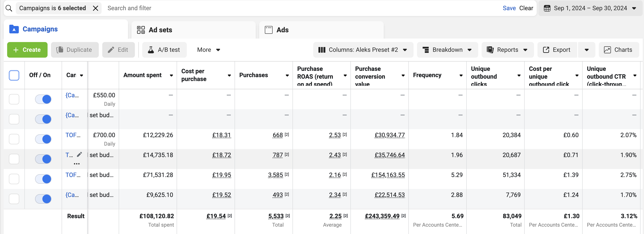Click the A/B test flask button

tap(164, 50)
